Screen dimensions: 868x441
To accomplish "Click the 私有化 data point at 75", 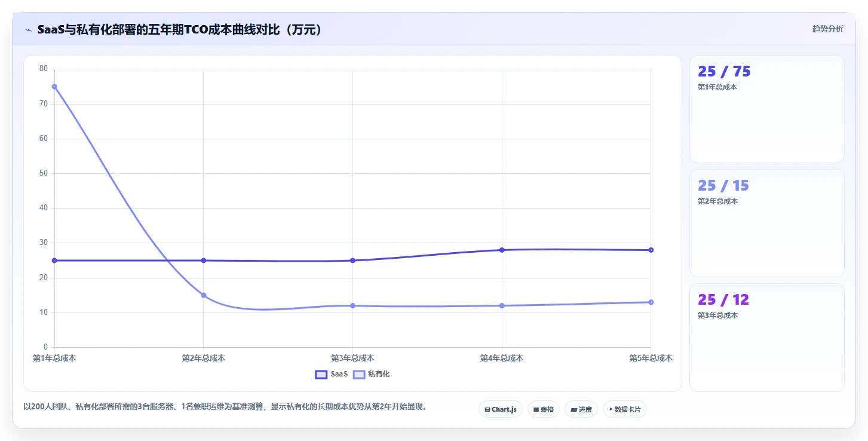I will 54,87.
